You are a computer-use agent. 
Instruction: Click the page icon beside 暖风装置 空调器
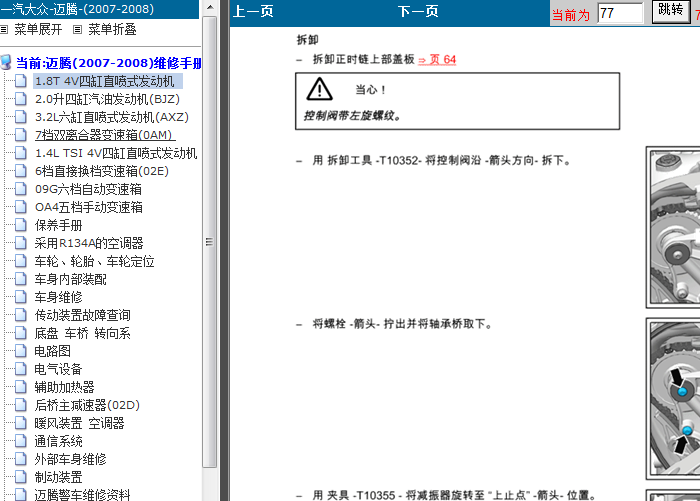coord(21,423)
